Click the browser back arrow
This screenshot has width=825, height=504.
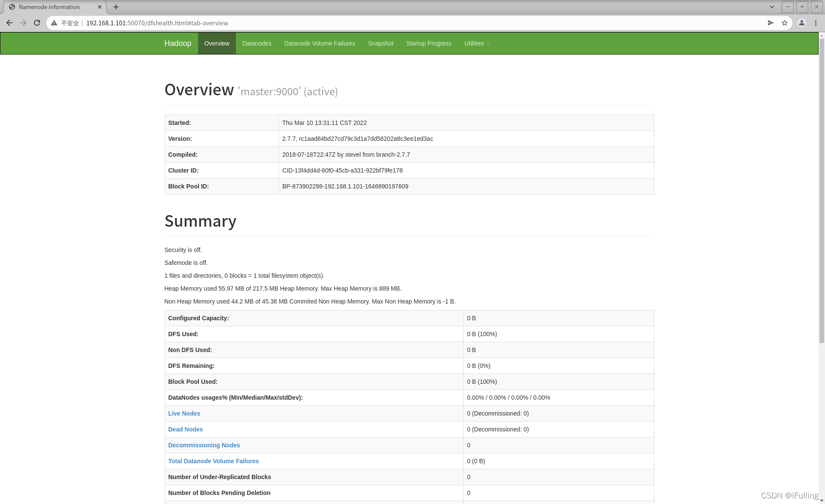9,23
